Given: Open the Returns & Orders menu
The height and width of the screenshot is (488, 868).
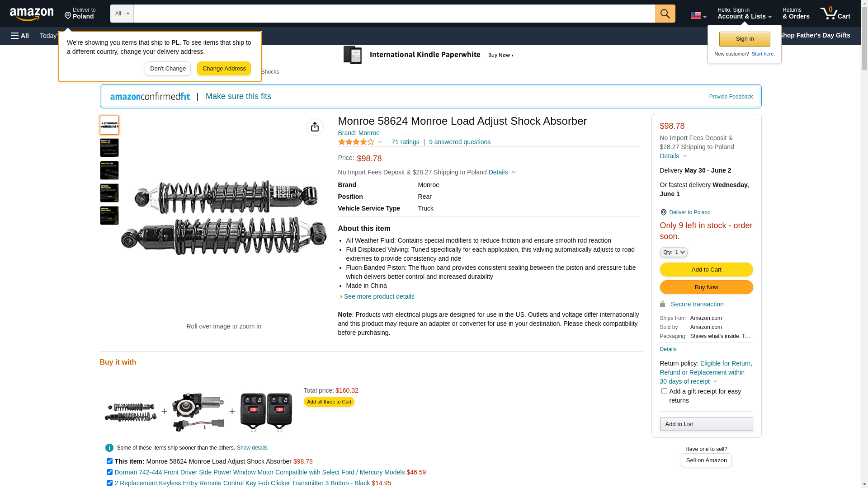Looking at the screenshot, I should tap(795, 14).
